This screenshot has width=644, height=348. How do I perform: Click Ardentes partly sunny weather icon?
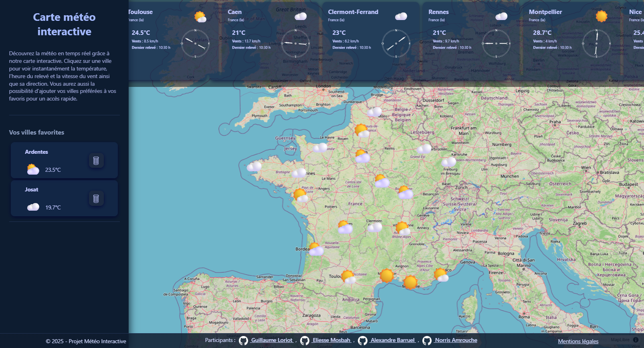pos(33,169)
